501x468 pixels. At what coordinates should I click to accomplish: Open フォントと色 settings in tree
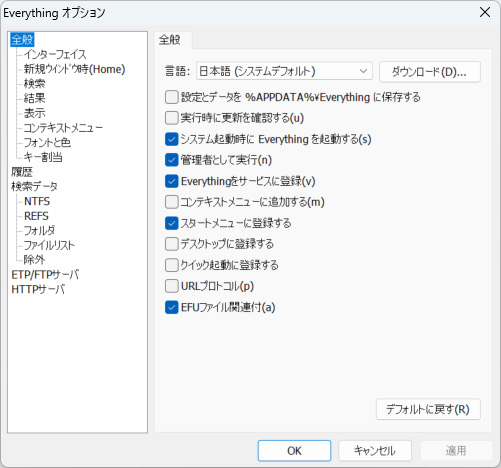click(x=47, y=142)
